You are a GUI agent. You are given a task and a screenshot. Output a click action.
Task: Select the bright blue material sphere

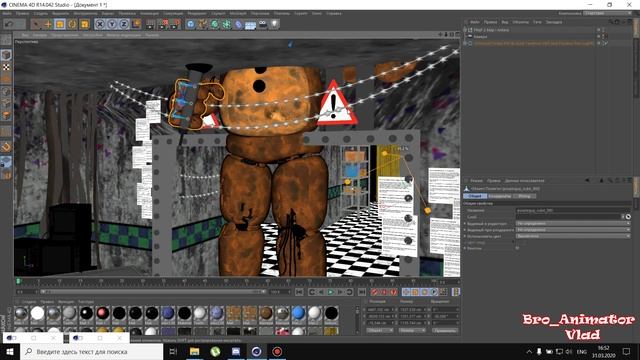298,313
